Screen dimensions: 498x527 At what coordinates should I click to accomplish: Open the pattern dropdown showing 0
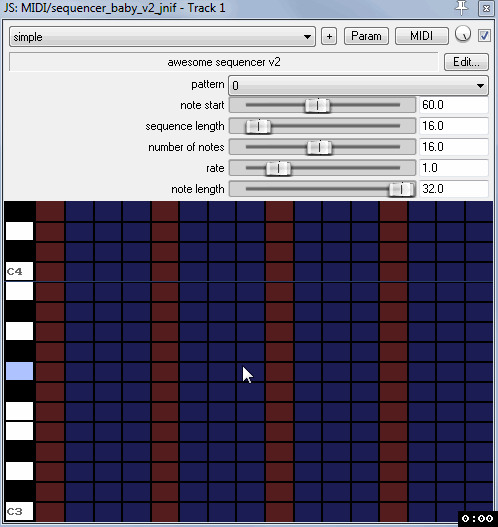(358, 85)
